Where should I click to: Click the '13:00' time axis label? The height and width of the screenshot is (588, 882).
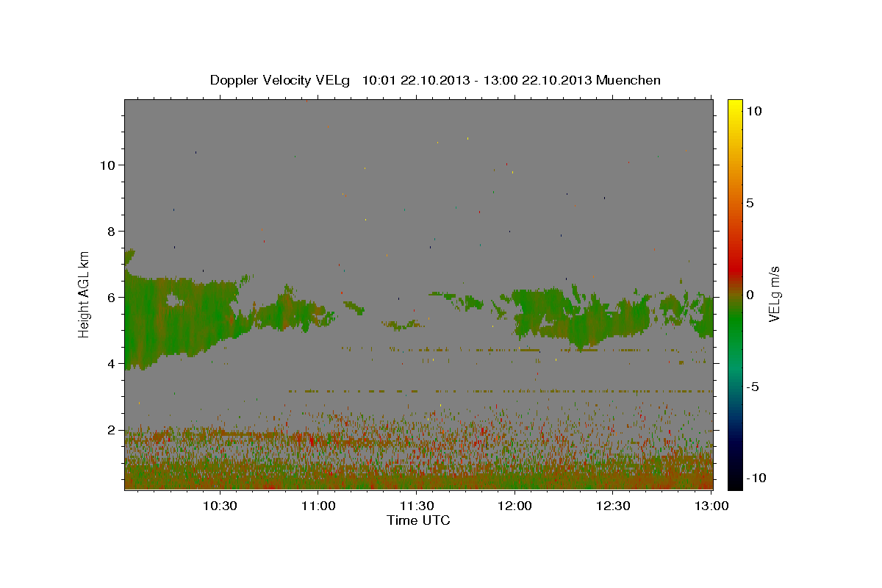click(x=711, y=506)
